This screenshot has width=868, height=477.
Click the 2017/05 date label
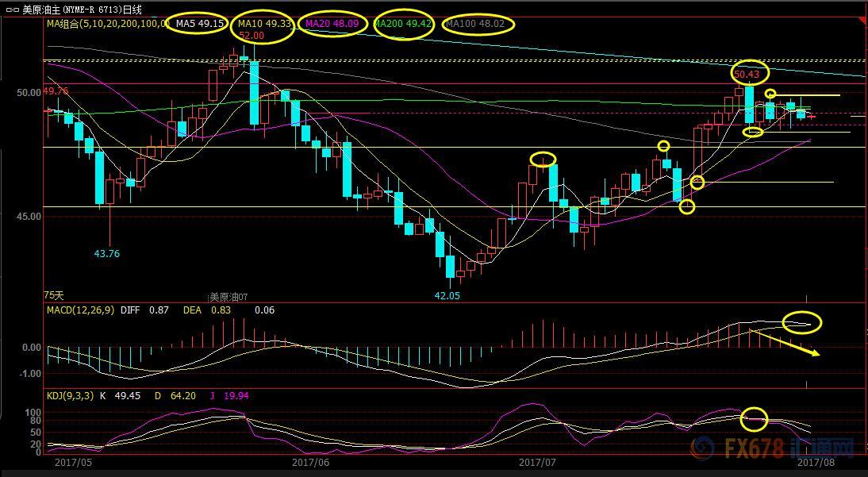pyautogui.click(x=74, y=461)
